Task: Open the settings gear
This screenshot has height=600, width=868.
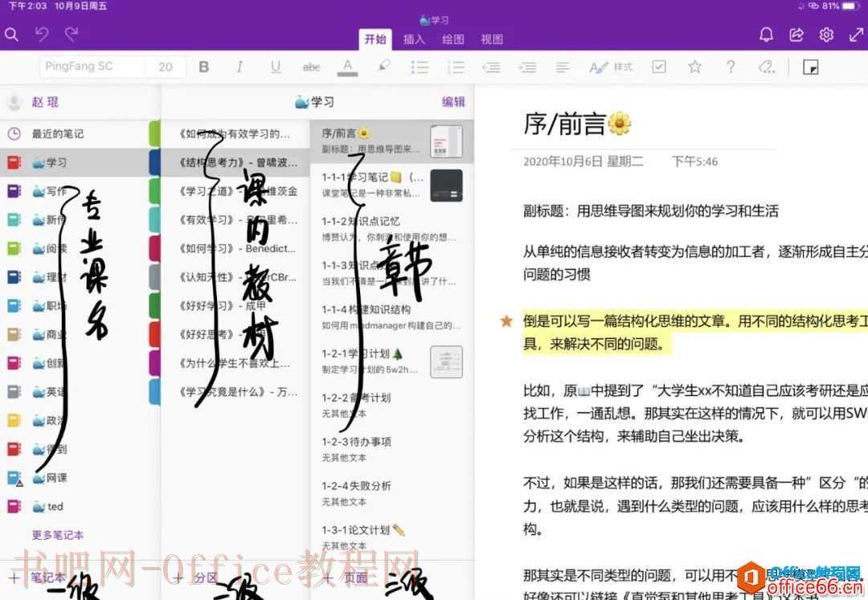Action: click(x=826, y=35)
